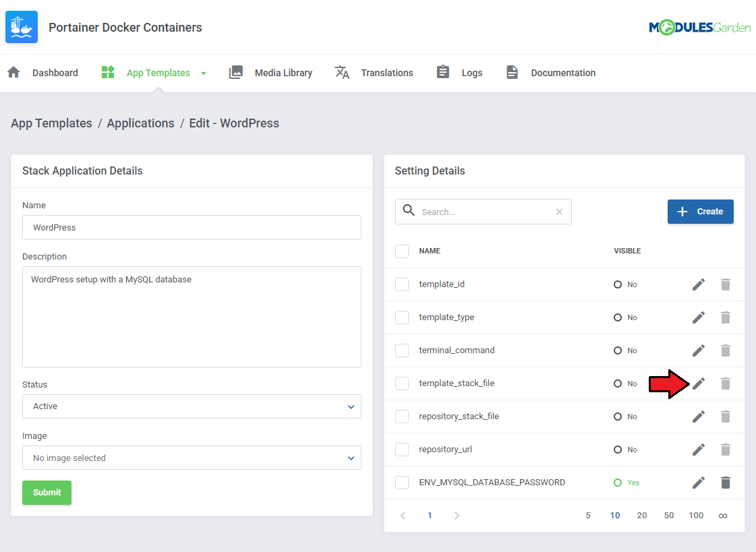Delete the terminal_command setting
The image size is (756, 552).
[726, 350]
